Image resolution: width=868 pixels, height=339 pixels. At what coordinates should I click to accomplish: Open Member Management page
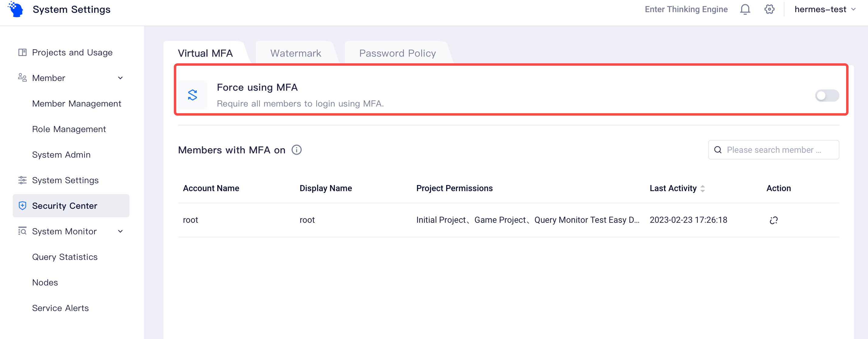click(x=77, y=103)
